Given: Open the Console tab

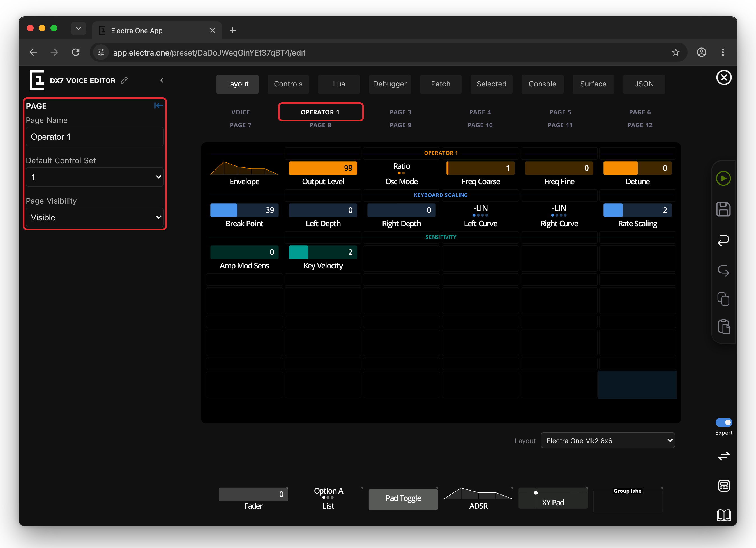Looking at the screenshot, I should [x=542, y=84].
